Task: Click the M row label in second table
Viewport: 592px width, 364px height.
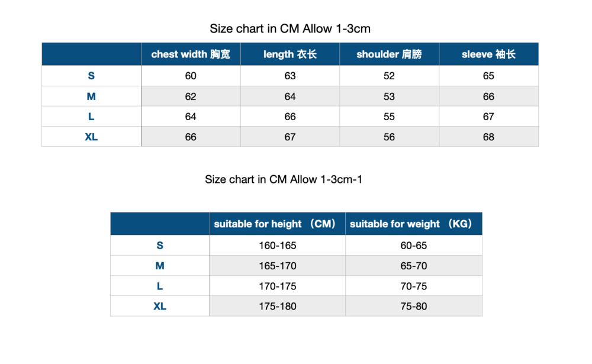Action: pos(160,266)
